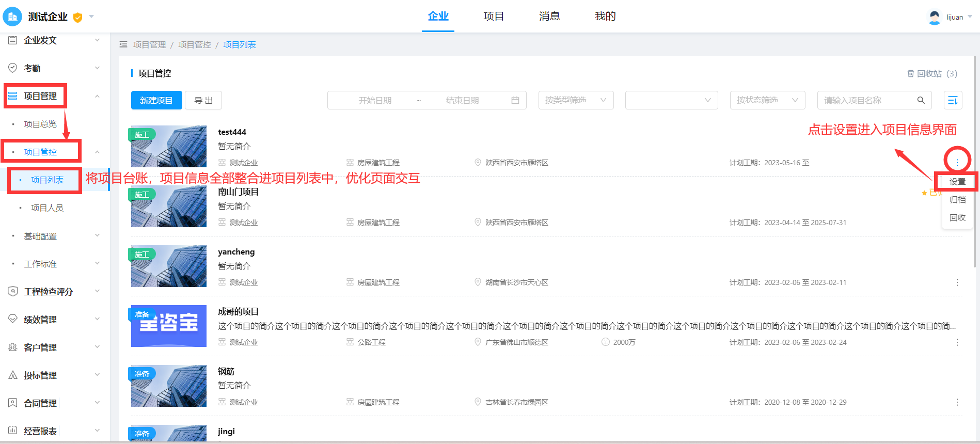Click the 开始日期 date field
The width and height of the screenshot is (980, 444).
pyautogui.click(x=375, y=100)
